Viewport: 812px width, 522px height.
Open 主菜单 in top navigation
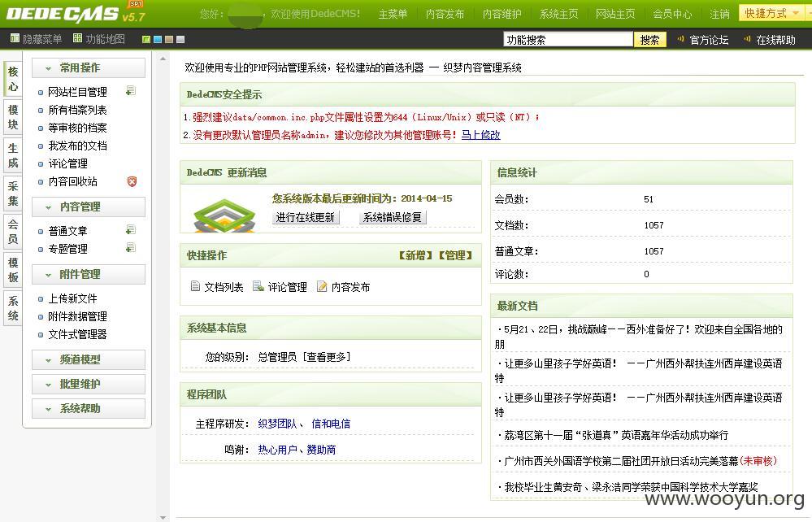(393, 15)
